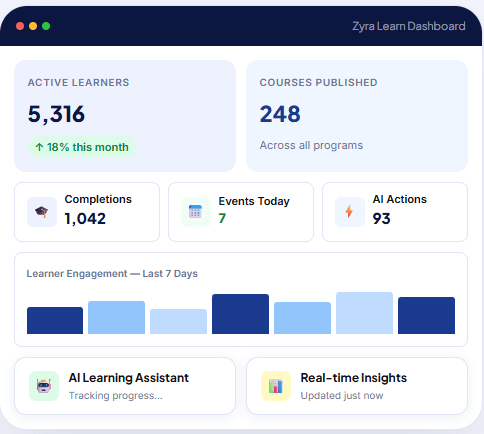Click 'Learner Engagement — Last 7 Days' heading
The height and width of the screenshot is (434, 484).
click(x=112, y=274)
